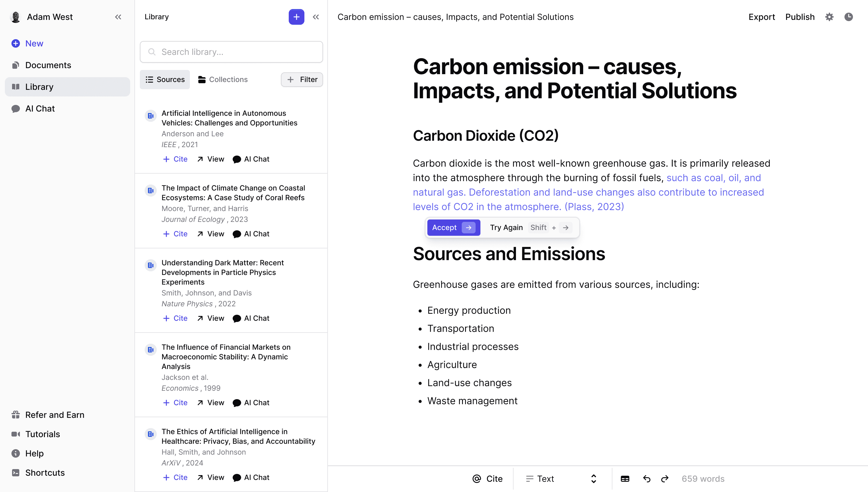Click the AI Chat icon in sidebar
The image size is (868, 492).
(x=16, y=109)
